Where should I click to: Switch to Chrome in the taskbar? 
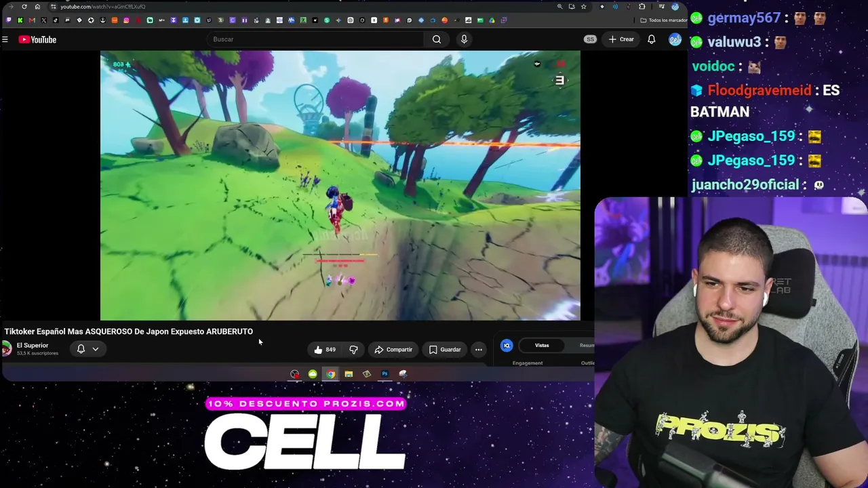click(x=330, y=374)
